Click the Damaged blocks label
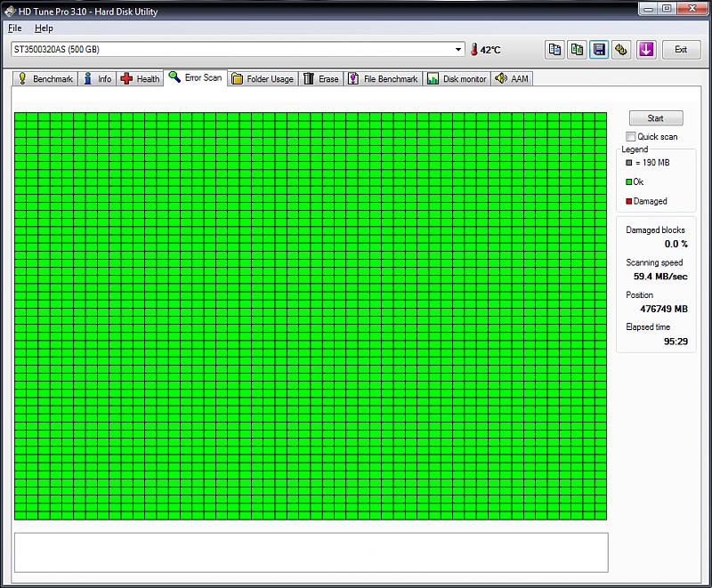 coord(655,230)
